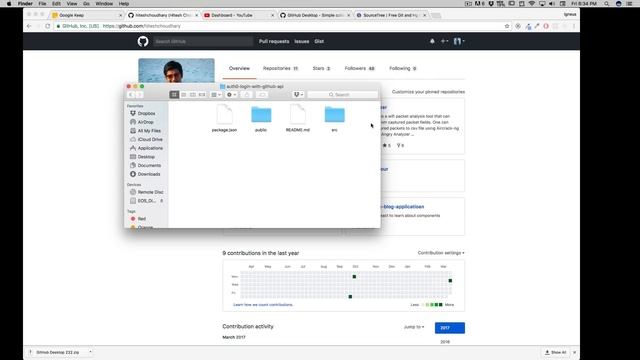Go forward in Finder window
Image resolution: width=640 pixels, height=360 pixels.
(140, 95)
